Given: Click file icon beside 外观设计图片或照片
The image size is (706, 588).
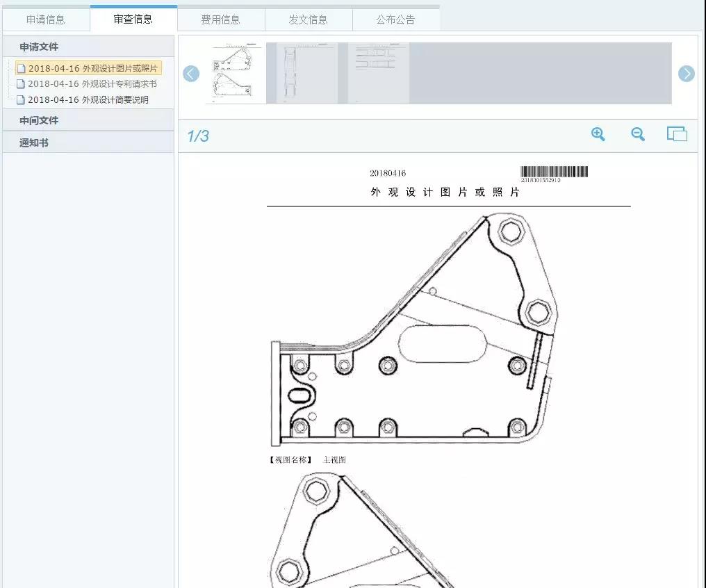Looking at the screenshot, I should tap(21, 68).
